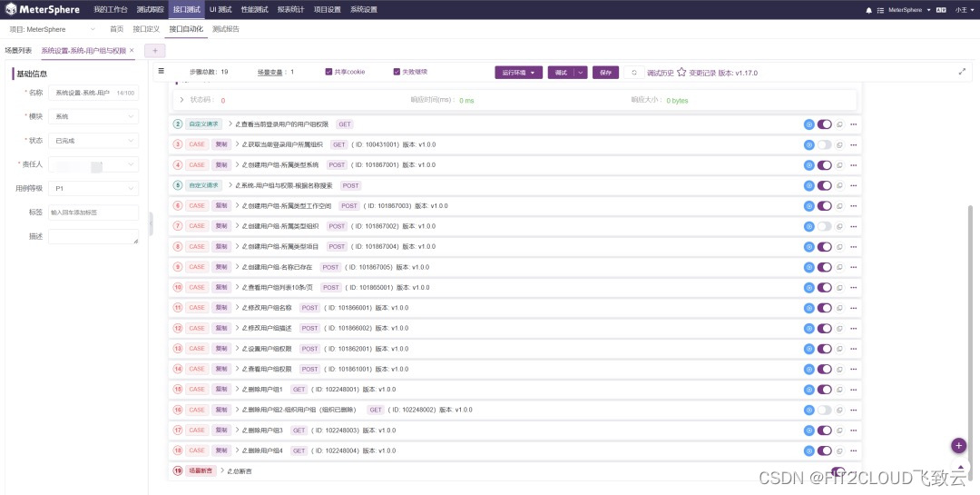The image size is (980, 495).
Task: Click the 调试 button
Action: tap(562, 73)
